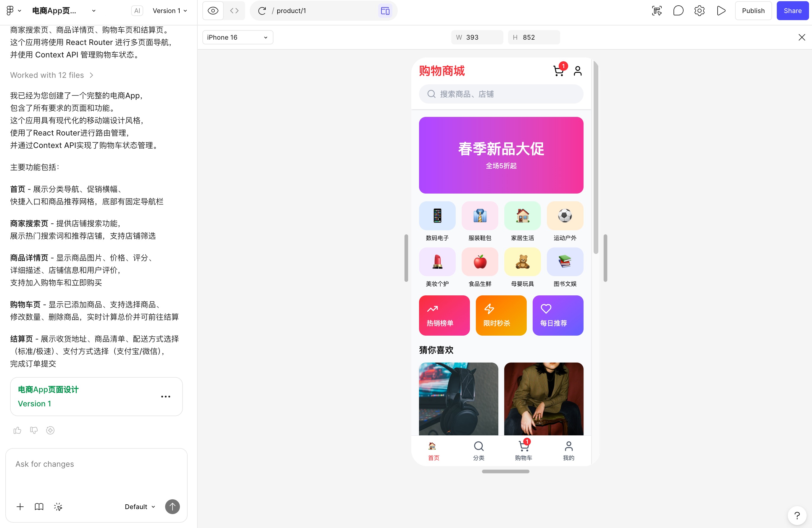Select the 数码电子 category
This screenshot has height=528, width=812.
[x=437, y=221]
